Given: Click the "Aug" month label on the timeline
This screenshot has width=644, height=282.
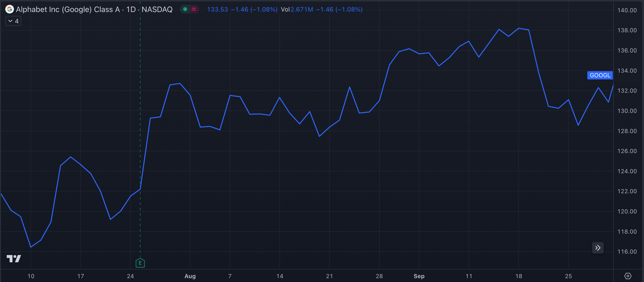Looking at the screenshot, I should 190,276.
